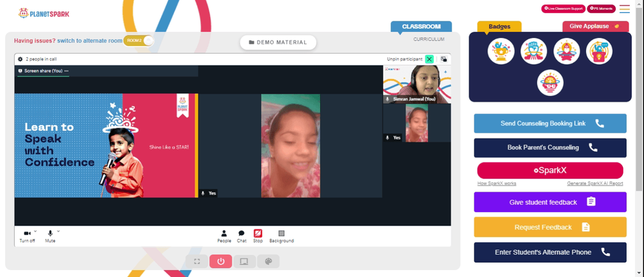
Task: Click the red power end-class button
Action: (220, 262)
